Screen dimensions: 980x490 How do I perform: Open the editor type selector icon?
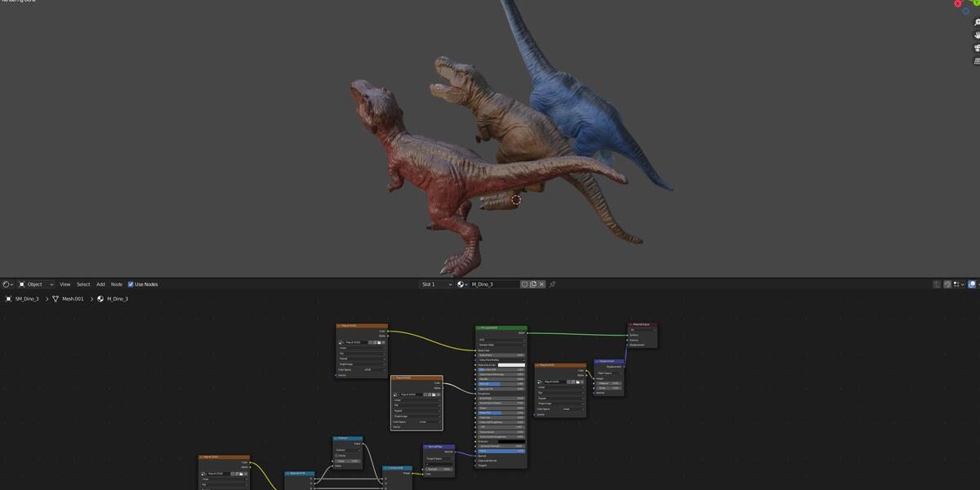(7, 284)
